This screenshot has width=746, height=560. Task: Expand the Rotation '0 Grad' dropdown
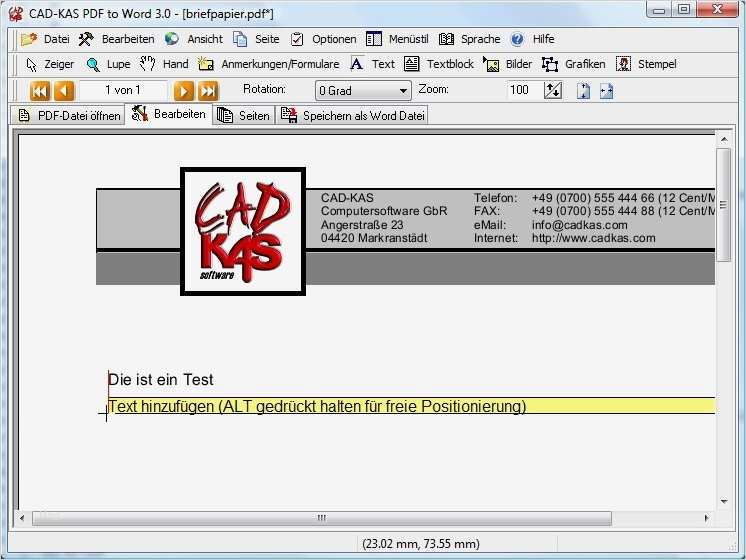[402, 90]
